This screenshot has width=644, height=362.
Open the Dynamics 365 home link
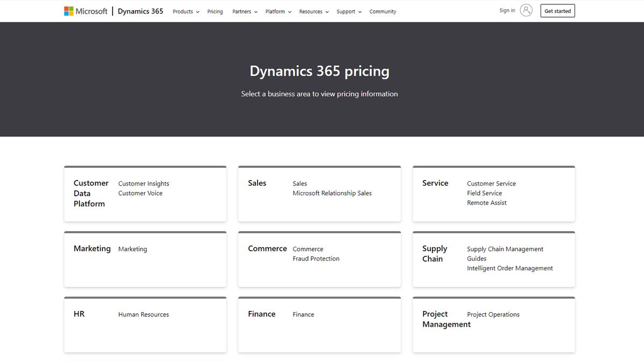[141, 11]
